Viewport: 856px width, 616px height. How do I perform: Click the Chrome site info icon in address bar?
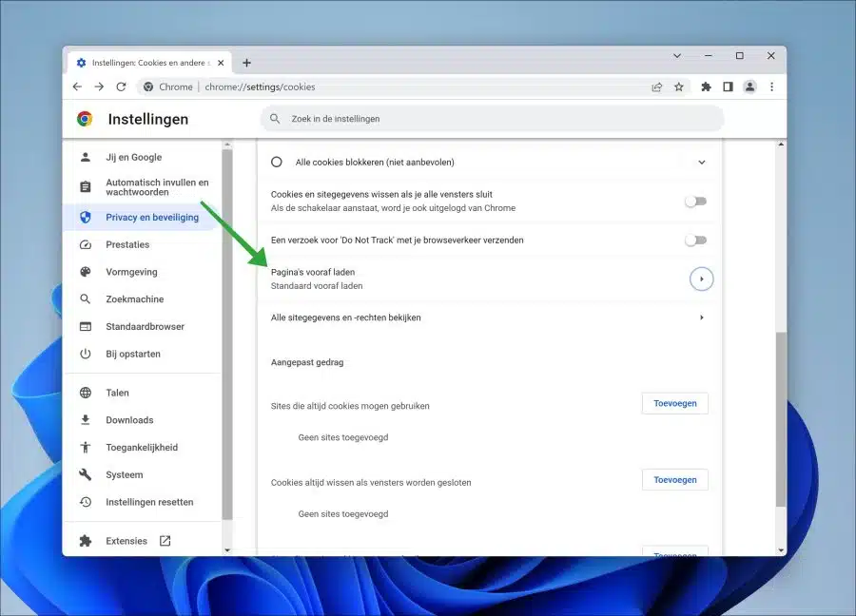click(x=148, y=87)
